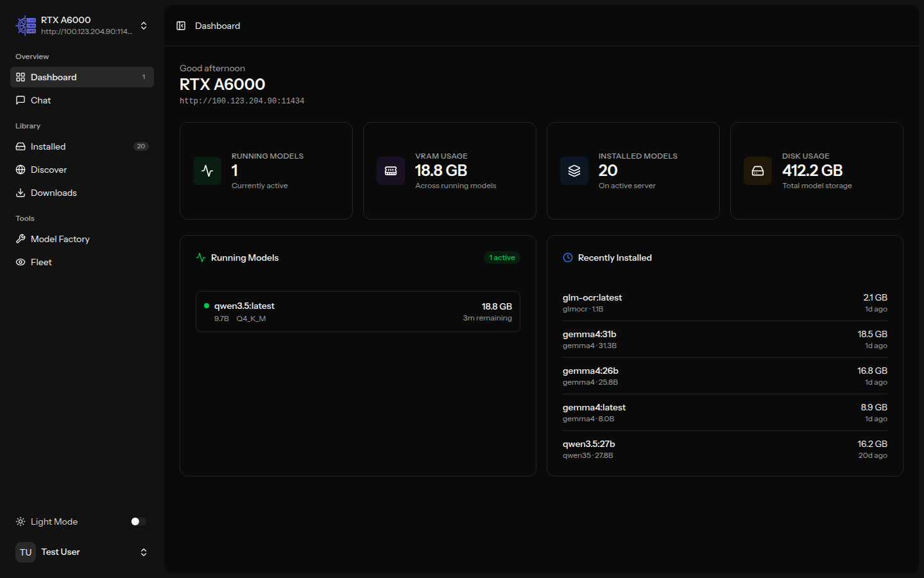The height and width of the screenshot is (578, 924).
Task: Open the Dashboard breadcrumb icon at top
Action: pos(181,26)
